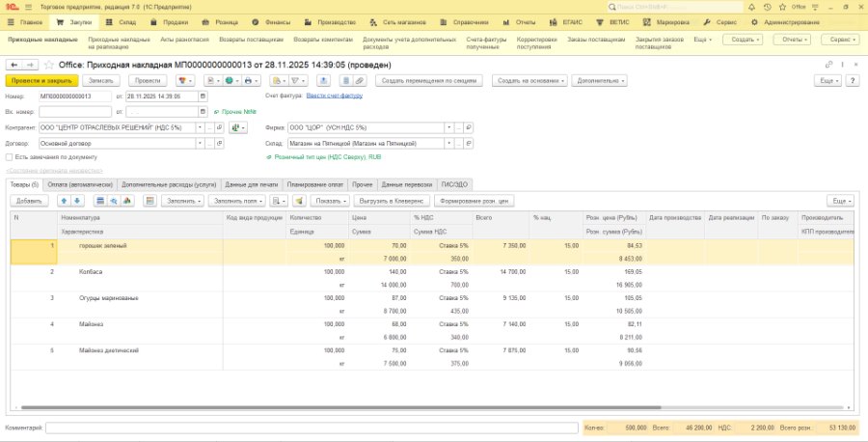Open the print dropdown with printer icon
Screen dimensions: 868x442
click(x=251, y=81)
